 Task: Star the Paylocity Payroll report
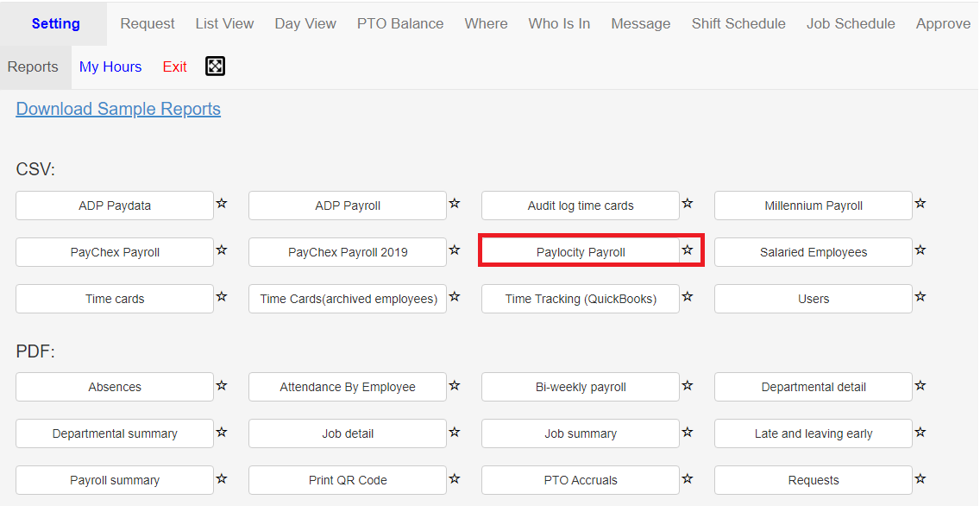688,250
